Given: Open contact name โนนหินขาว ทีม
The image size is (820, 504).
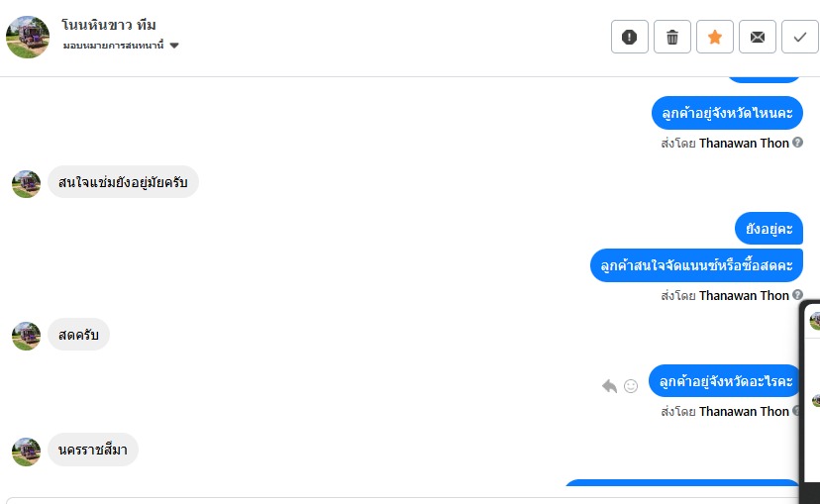Looking at the screenshot, I should [109, 24].
